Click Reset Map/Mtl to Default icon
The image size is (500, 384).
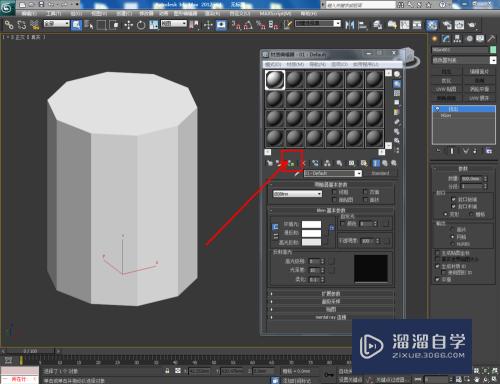coord(303,163)
